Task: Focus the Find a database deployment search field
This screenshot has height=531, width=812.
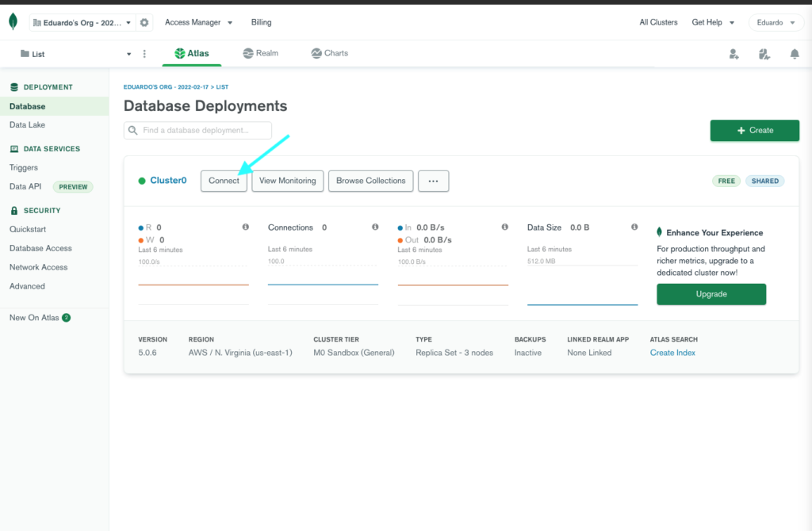Action: pyautogui.click(x=197, y=131)
